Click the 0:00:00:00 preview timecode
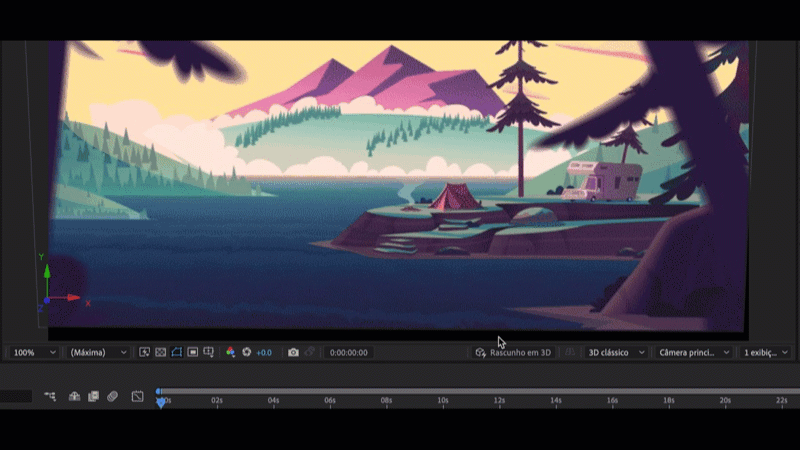Screen dimensions: 800x450 coord(349,352)
